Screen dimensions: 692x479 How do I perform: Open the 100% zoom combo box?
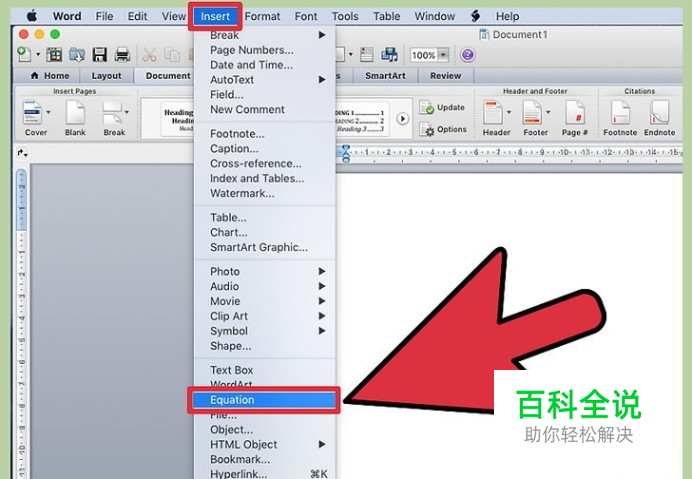coord(429,55)
